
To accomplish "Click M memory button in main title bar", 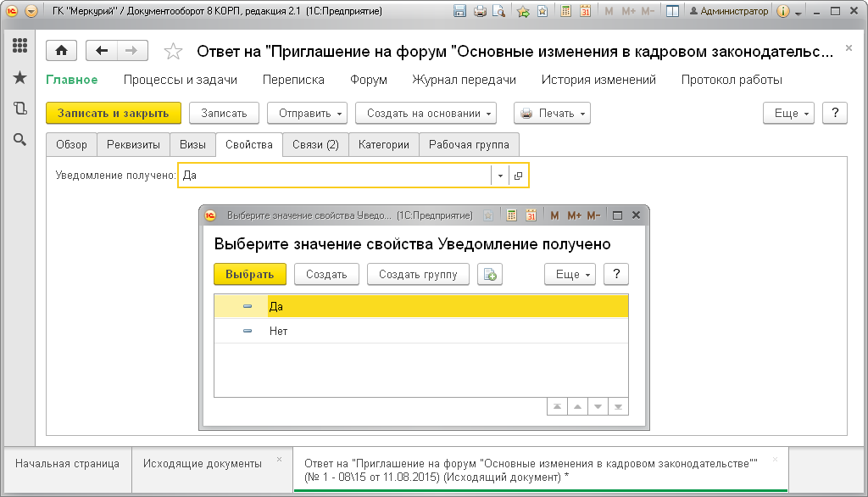I will tap(609, 11).
